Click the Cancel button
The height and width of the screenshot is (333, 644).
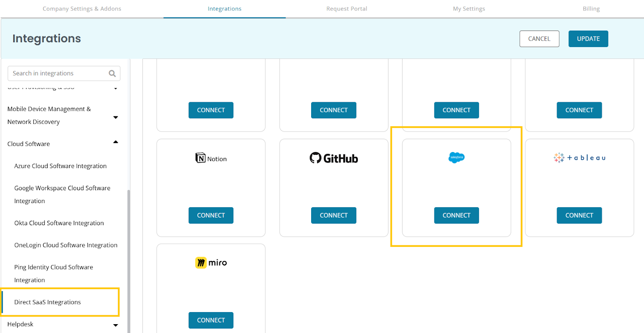click(x=539, y=39)
